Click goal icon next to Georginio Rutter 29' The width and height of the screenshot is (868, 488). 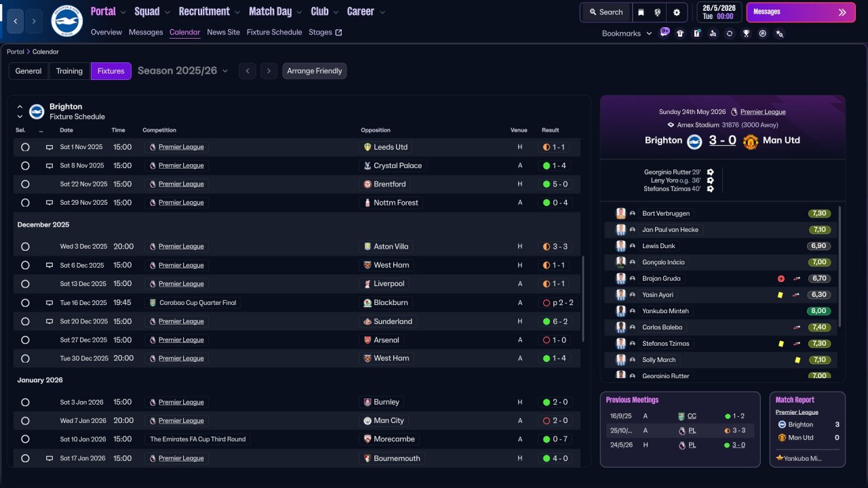pyautogui.click(x=710, y=172)
